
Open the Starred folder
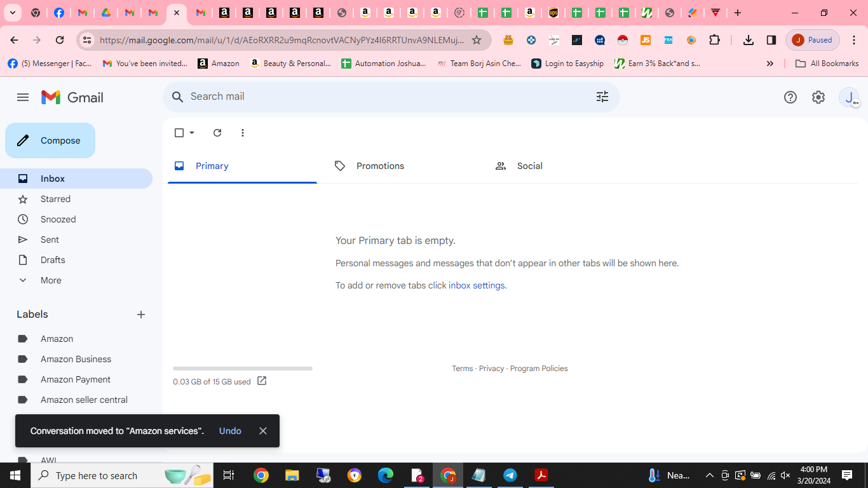coord(76,199)
